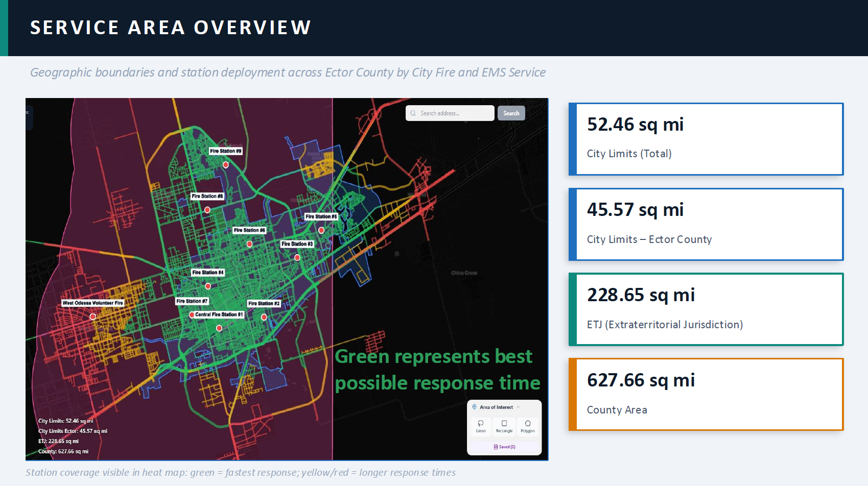Viewport: 868px width, 486px height.
Task: Click the China Grove map label
Action: pyautogui.click(x=464, y=273)
